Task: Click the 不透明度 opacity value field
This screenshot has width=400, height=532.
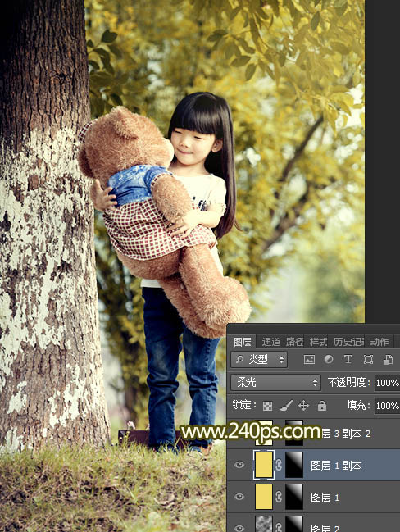Action: [387, 383]
